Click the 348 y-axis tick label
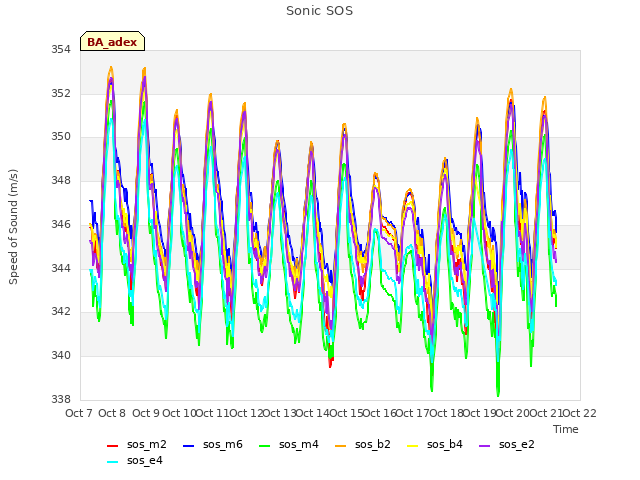The width and height of the screenshot is (640, 480). tap(60, 180)
